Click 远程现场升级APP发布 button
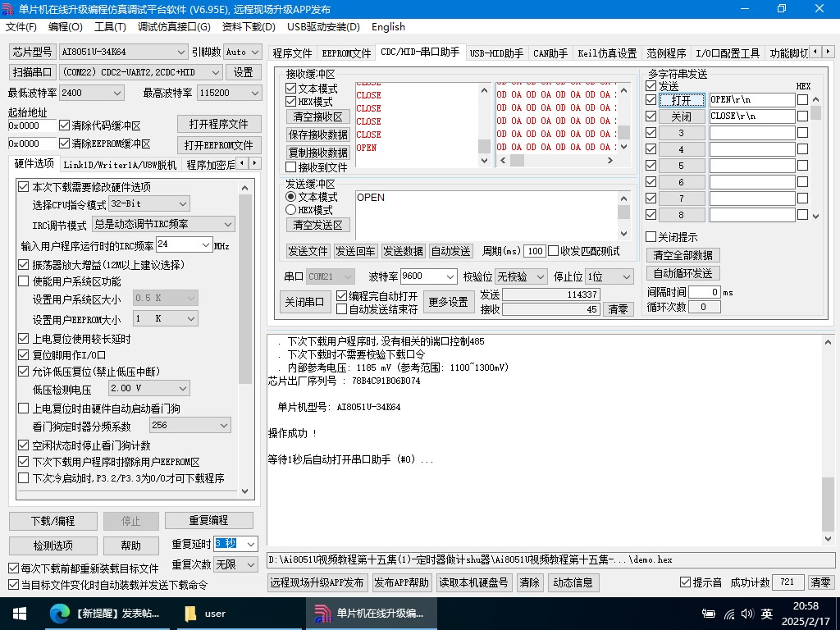The height and width of the screenshot is (630, 840). (317, 582)
